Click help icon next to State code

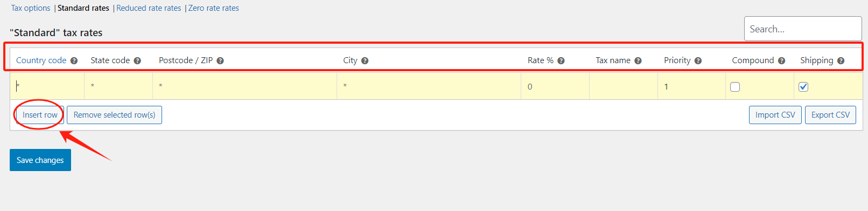tap(137, 61)
